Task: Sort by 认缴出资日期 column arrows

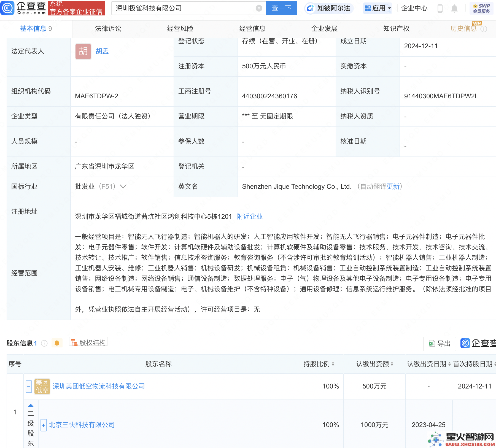Action: [x=449, y=364]
